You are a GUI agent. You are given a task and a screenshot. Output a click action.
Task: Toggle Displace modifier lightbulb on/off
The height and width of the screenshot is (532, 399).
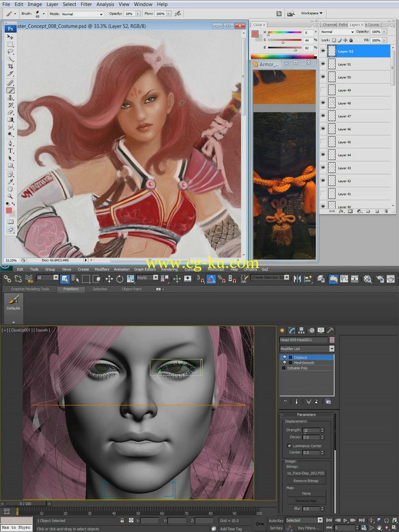(x=284, y=357)
